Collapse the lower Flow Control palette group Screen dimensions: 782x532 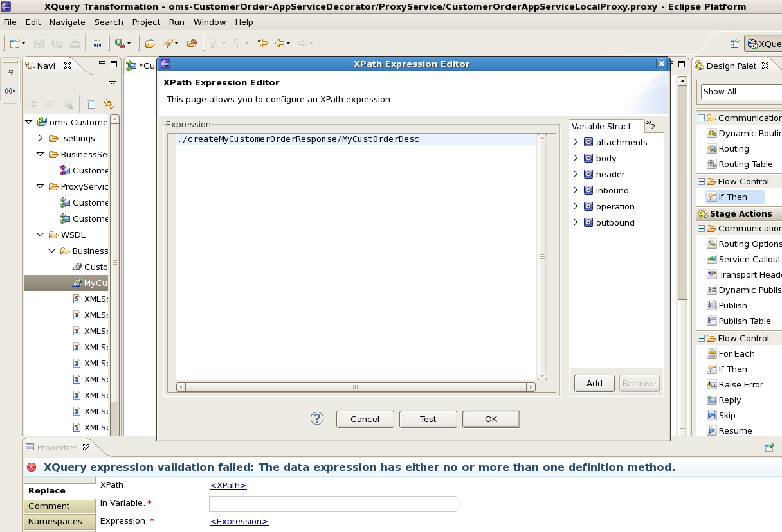[x=701, y=338]
